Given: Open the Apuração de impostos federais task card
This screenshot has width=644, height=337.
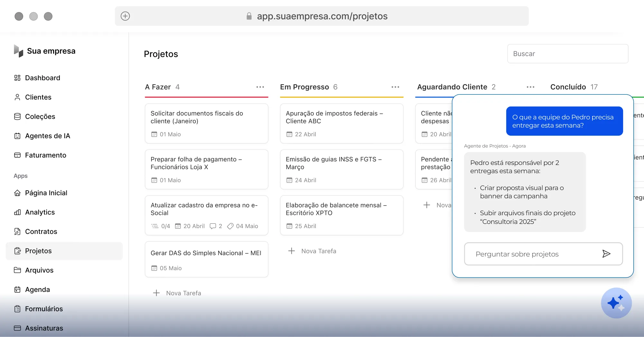Looking at the screenshot, I should pos(341,123).
